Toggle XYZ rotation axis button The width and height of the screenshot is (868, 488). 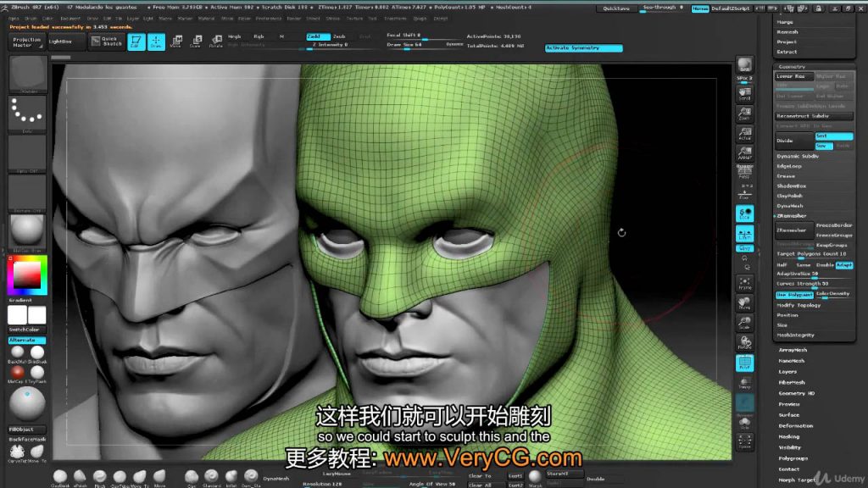744,248
